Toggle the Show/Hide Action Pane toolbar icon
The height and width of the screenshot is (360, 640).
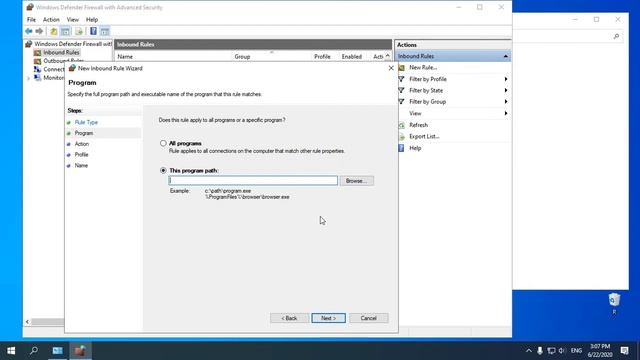pos(105,31)
